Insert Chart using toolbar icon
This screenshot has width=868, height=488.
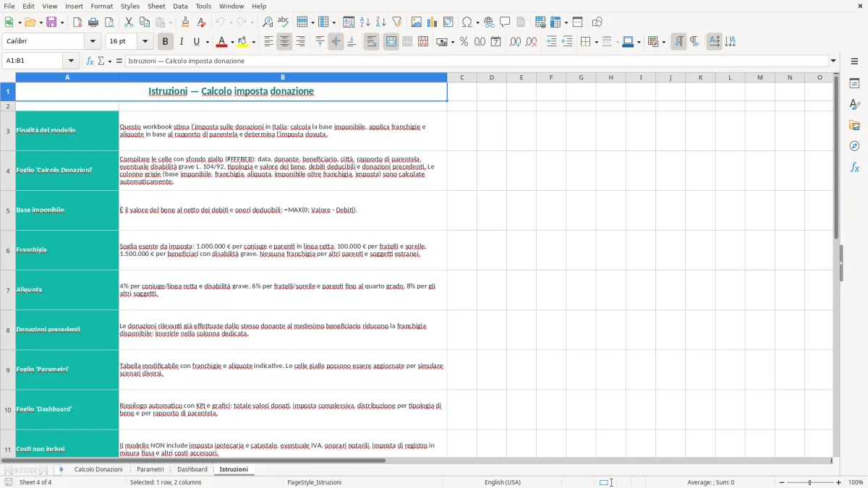click(x=433, y=22)
